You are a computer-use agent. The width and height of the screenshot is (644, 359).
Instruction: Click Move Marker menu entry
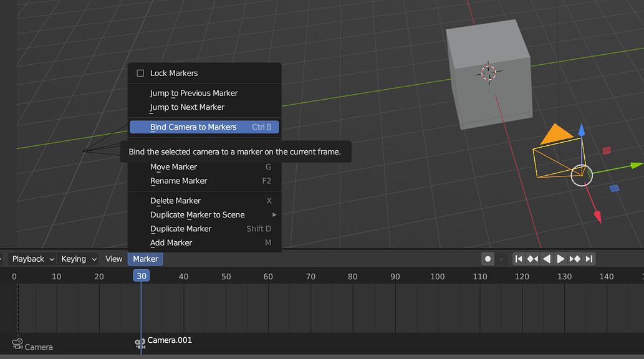pyautogui.click(x=204, y=167)
